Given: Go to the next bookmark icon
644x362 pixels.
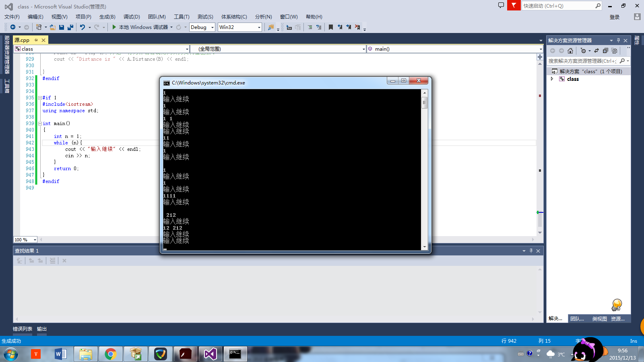Looking at the screenshot, I should pos(349,27).
